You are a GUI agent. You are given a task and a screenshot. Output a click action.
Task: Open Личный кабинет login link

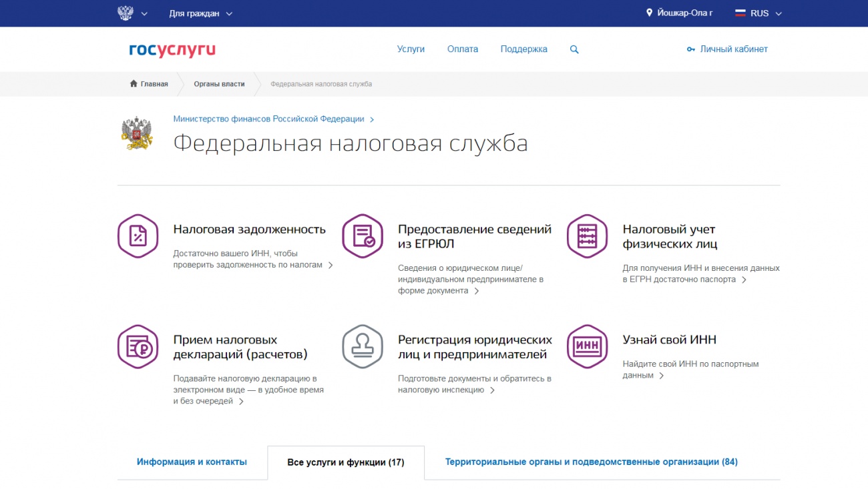click(727, 49)
